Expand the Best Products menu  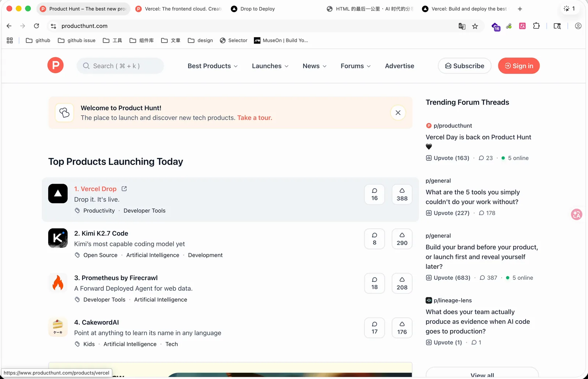point(212,66)
